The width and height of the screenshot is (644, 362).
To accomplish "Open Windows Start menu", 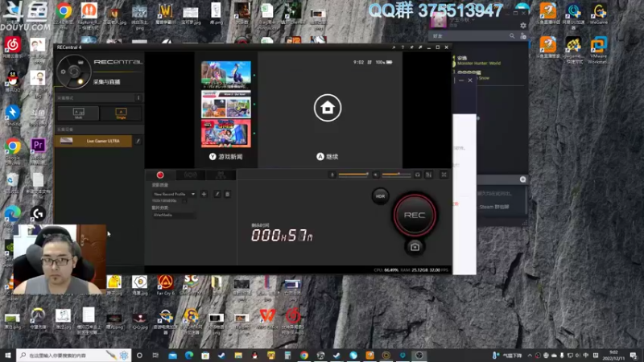I will coord(8,356).
